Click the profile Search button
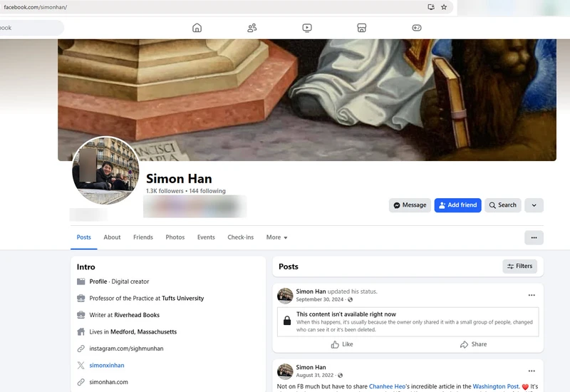The image size is (570, 392). (x=503, y=205)
